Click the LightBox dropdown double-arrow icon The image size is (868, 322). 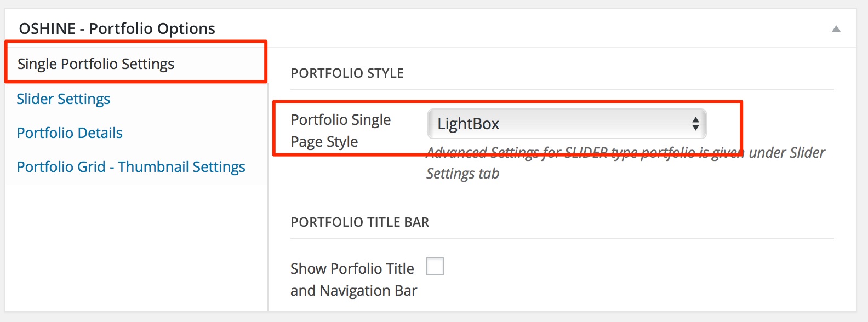click(x=695, y=124)
